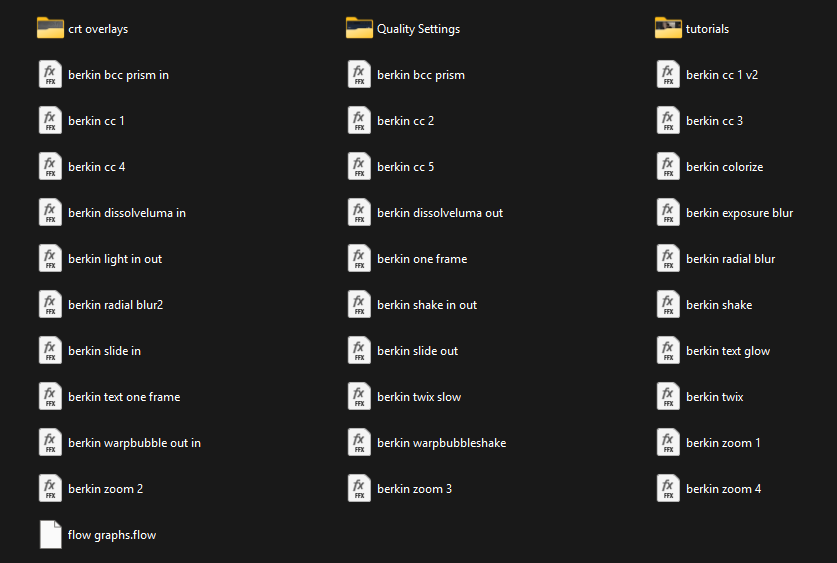Click the berkin zoom 2 file name

coord(105,489)
